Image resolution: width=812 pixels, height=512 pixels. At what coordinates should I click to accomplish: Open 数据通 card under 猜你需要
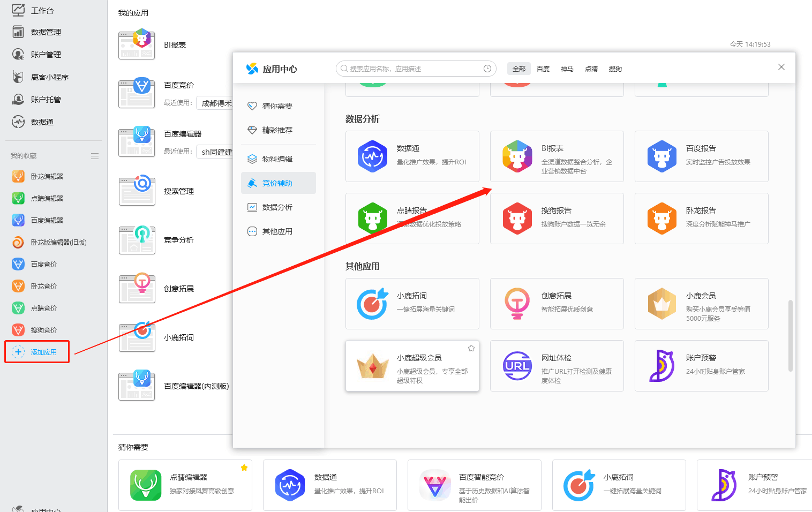(x=330, y=485)
